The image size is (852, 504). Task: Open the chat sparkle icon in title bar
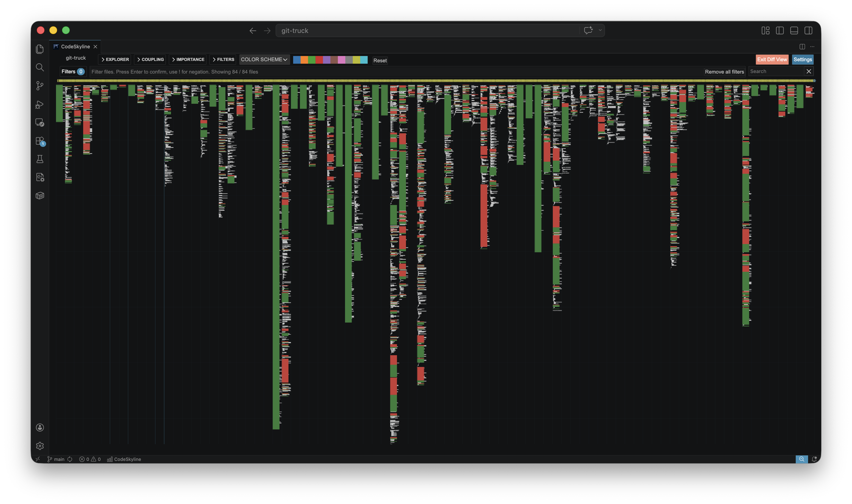click(588, 30)
